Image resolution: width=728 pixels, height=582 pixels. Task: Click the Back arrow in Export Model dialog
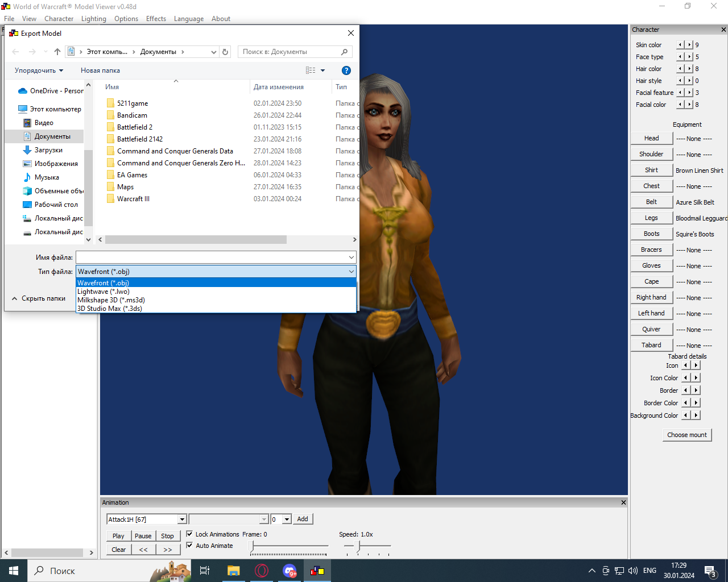[x=15, y=52]
